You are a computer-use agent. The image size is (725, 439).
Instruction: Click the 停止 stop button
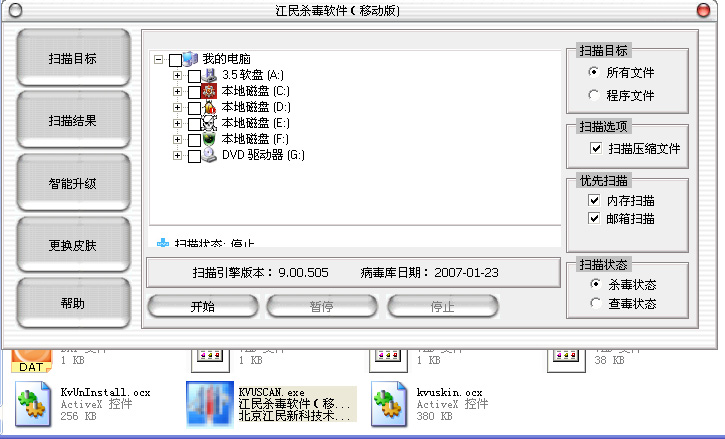(x=442, y=306)
